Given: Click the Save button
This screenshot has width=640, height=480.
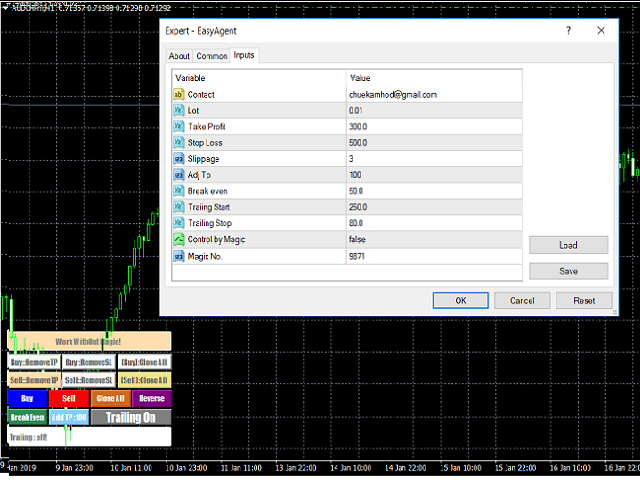Looking at the screenshot, I should (568, 271).
